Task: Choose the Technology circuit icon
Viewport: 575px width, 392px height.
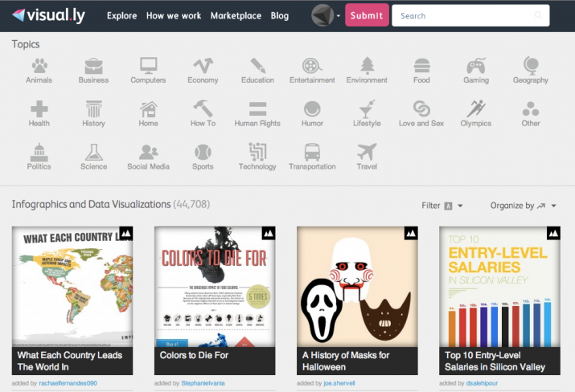Action: point(257,152)
